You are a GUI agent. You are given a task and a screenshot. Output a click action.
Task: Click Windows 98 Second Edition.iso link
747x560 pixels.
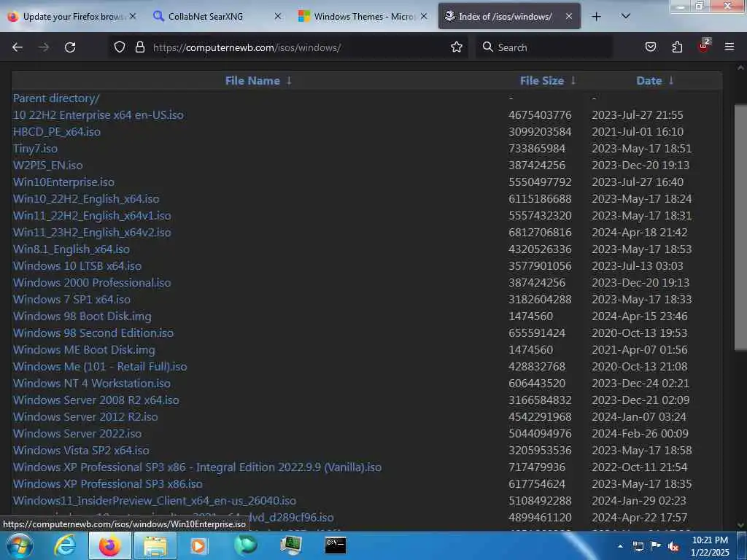coord(93,332)
